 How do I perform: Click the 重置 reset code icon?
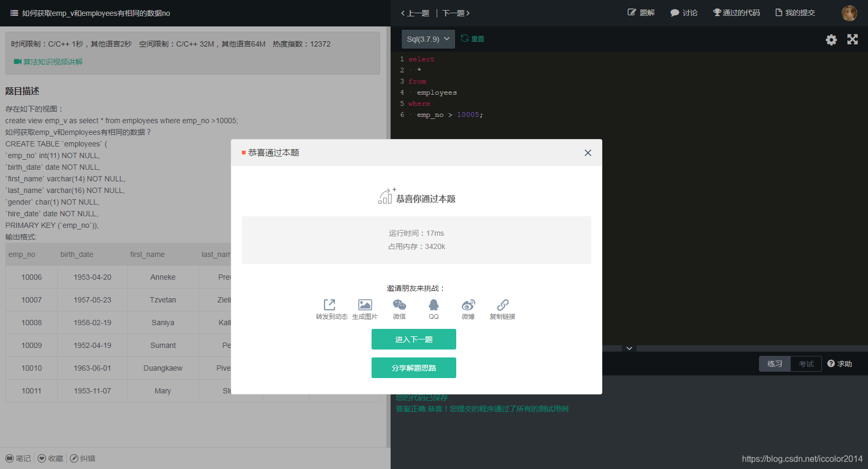(465, 39)
